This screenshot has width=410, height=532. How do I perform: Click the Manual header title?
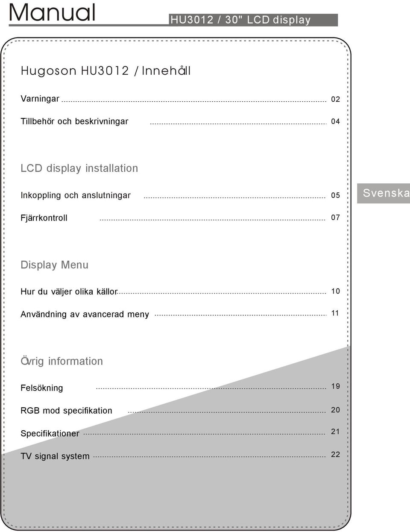pyautogui.click(x=52, y=12)
